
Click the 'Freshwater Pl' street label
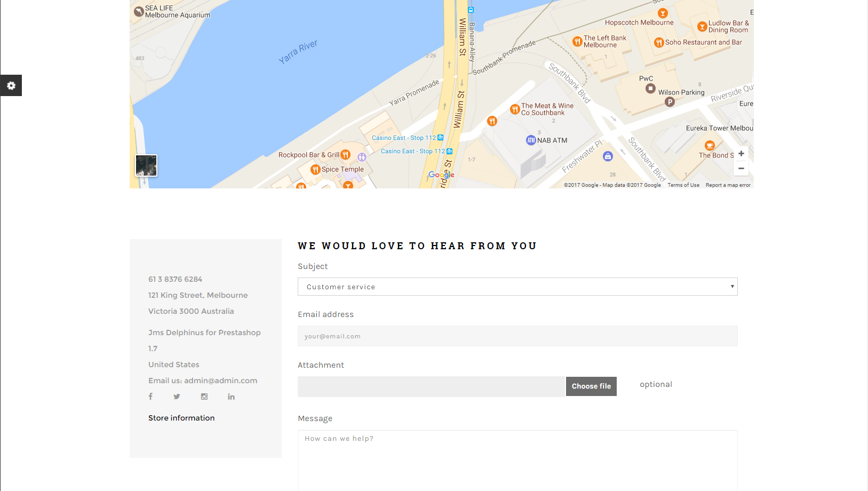click(x=582, y=156)
